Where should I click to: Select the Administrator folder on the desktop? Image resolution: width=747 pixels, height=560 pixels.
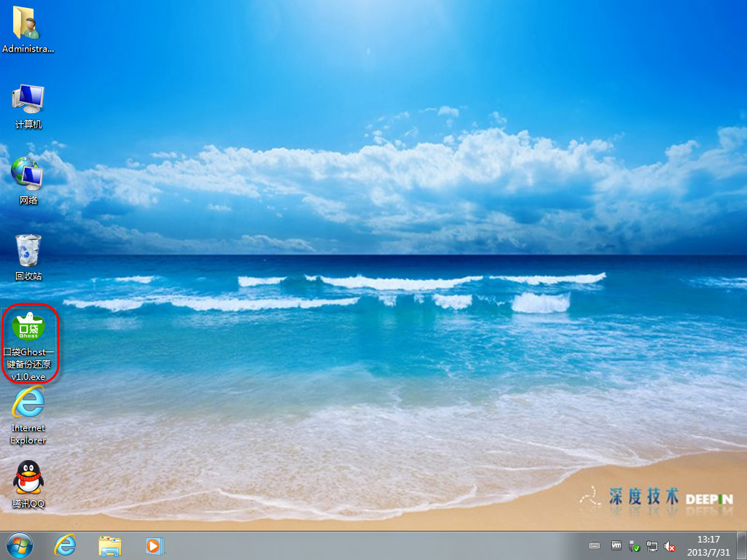tap(28, 23)
